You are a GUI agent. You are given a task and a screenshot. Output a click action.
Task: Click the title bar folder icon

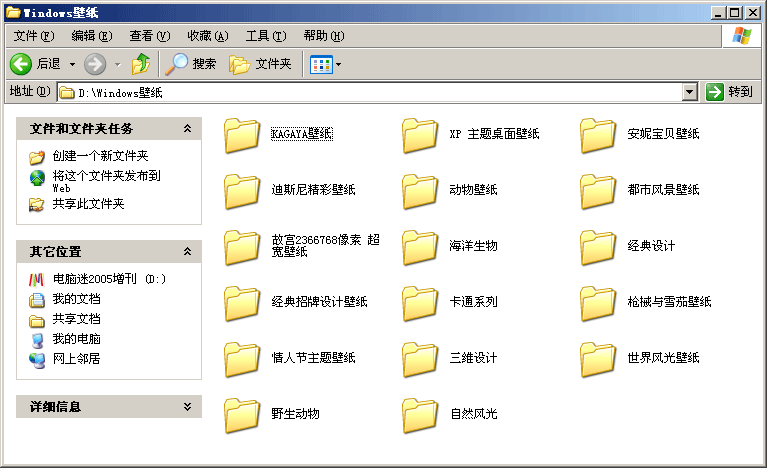(13, 12)
